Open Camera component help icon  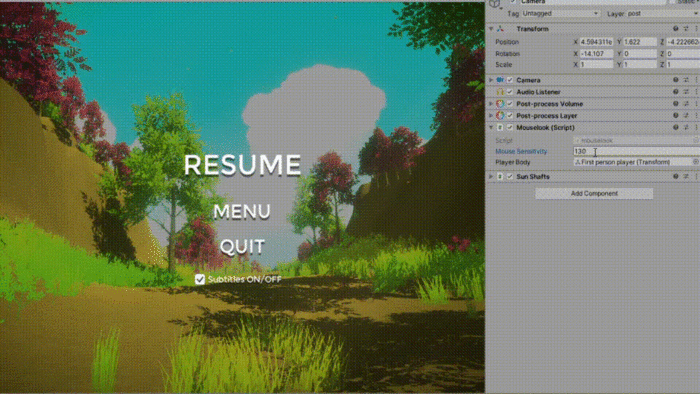point(675,80)
